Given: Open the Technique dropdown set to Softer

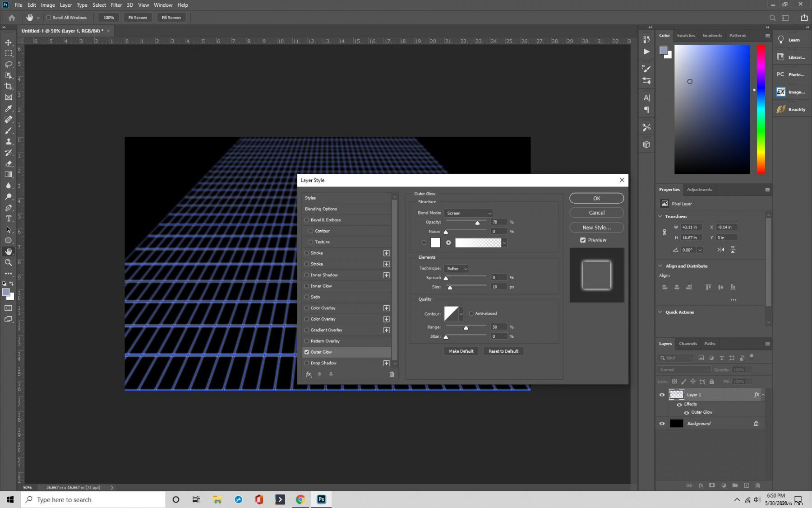Looking at the screenshot, I should pyautogui.click(x=456, y=268).
